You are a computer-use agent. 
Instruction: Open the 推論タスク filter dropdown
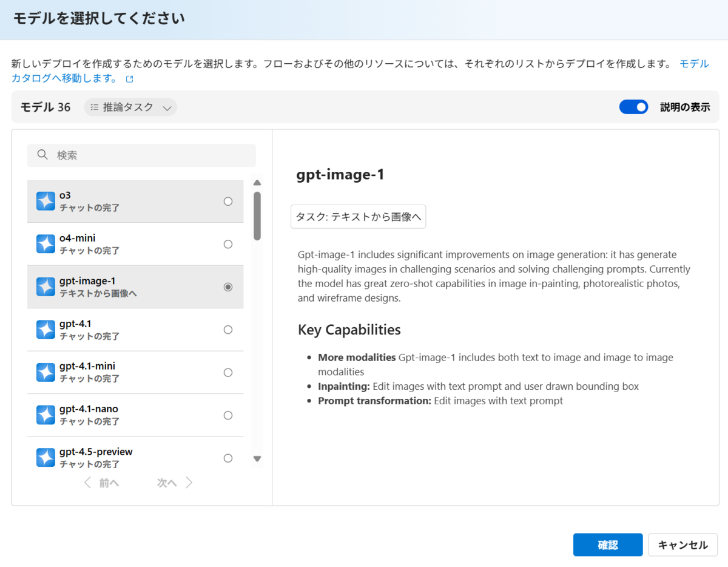pos(130,107)
